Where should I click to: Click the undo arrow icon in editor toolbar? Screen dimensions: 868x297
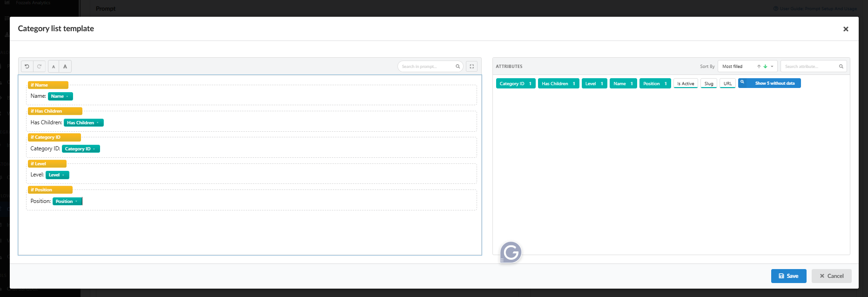27,67
